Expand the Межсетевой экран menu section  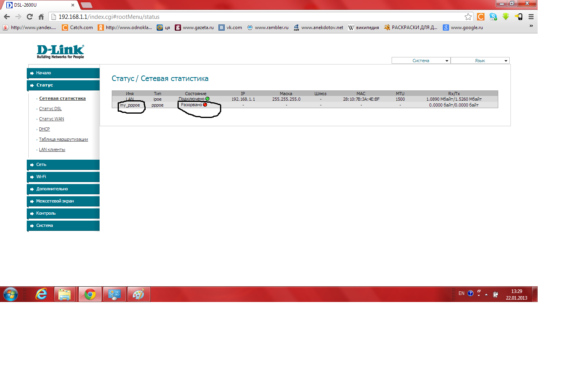pos(63,201)
